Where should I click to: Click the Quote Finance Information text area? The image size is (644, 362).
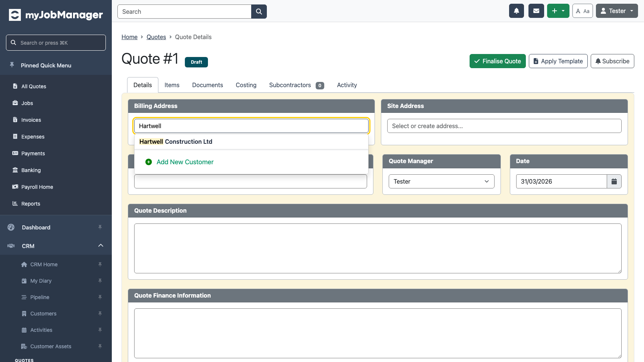[x=378, y=333]
